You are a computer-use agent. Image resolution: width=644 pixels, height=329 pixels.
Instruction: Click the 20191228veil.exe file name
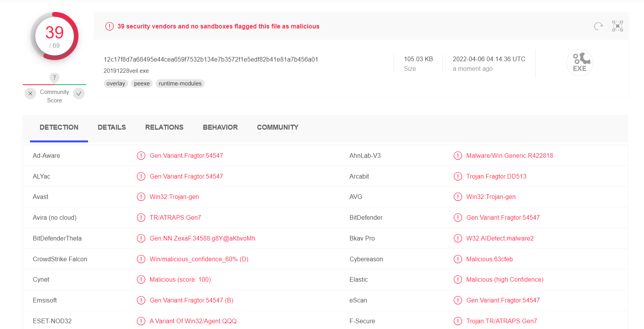[x=126, y=71]
